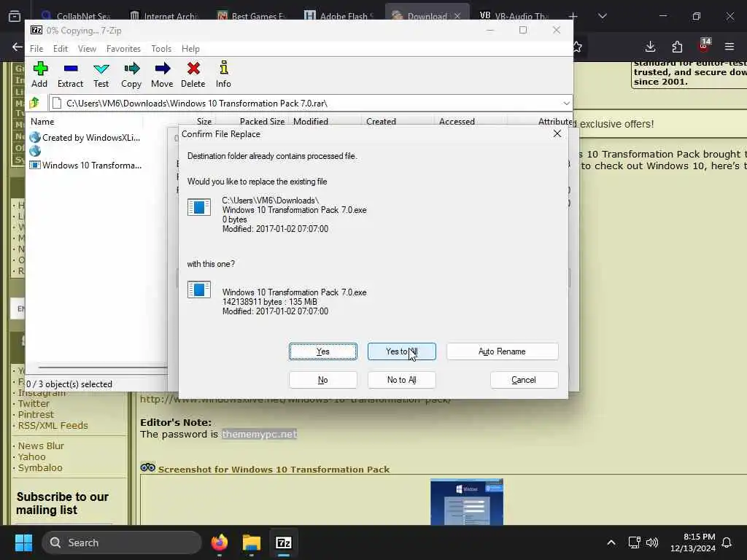747x560 pixels.
Task: Open the notifications bell
Action: pyautogui.click(x=727, y=542)
